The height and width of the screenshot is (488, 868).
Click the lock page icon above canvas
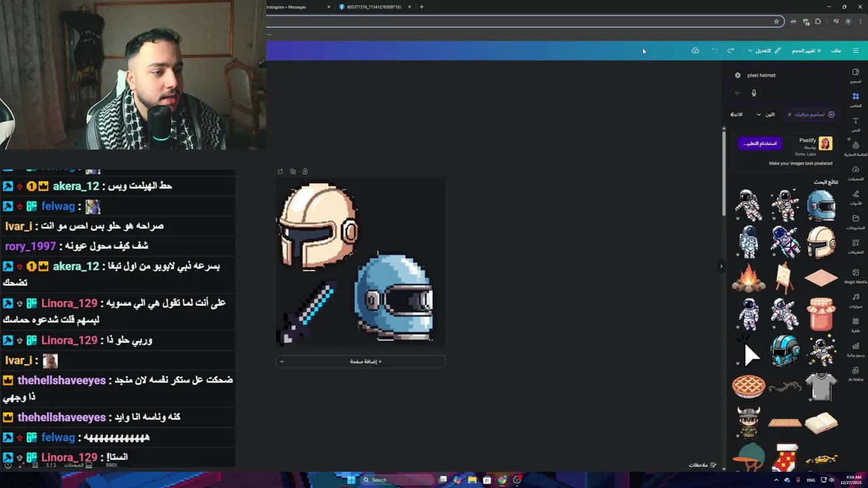point(305,171)
